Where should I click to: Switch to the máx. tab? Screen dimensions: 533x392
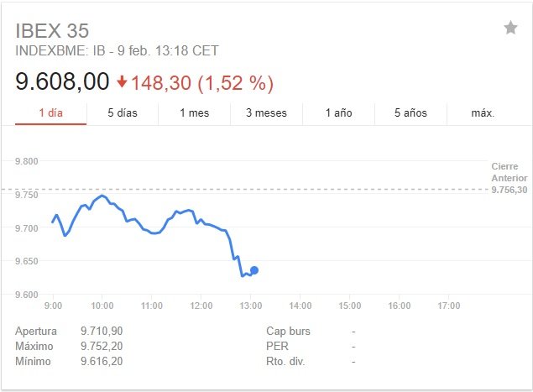(483, 113)
